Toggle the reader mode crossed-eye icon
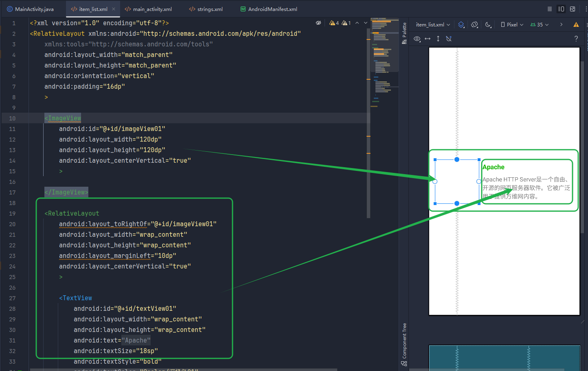Screen dimensions: 588x371 [x=318, y=23]
